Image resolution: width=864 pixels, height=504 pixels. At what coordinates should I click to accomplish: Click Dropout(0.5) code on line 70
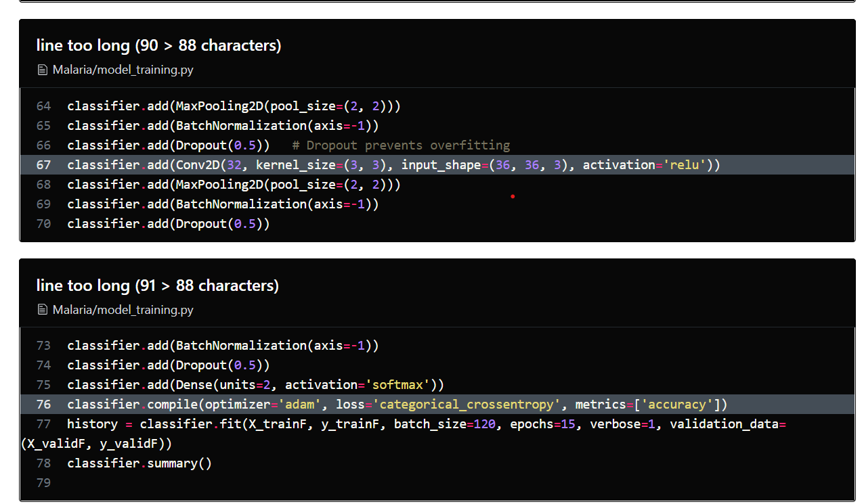click(169, 224)
